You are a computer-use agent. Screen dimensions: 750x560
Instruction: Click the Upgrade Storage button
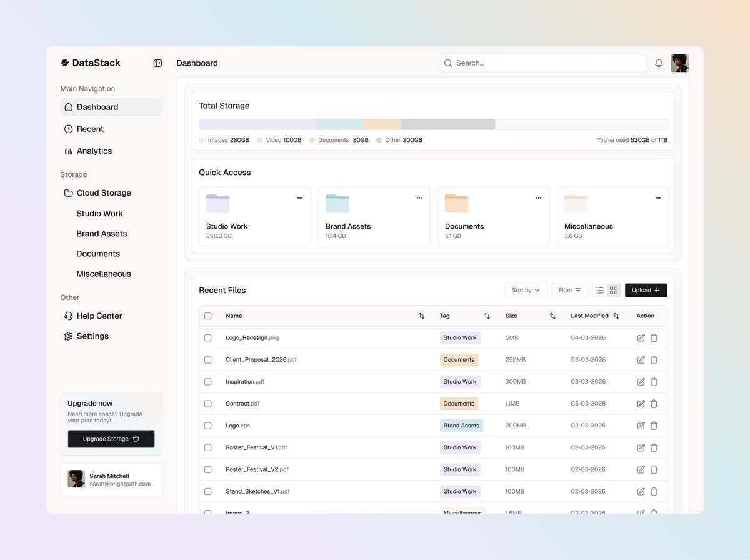point(111,439)
